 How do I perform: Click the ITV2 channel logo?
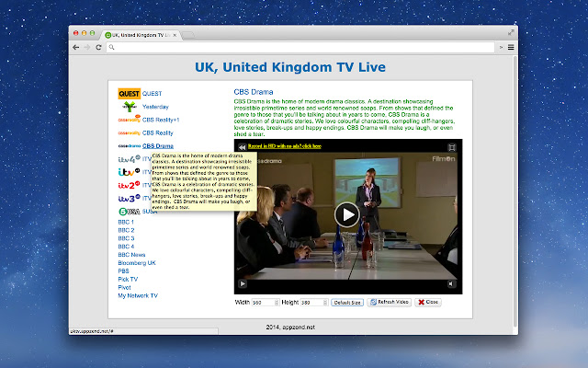(129, 185)
